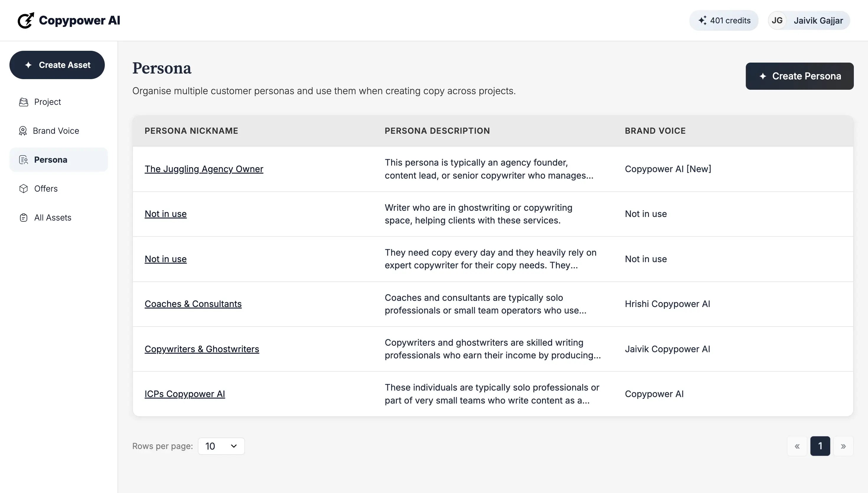
Task: Open the Offers section
Action: tap(46, 189)
